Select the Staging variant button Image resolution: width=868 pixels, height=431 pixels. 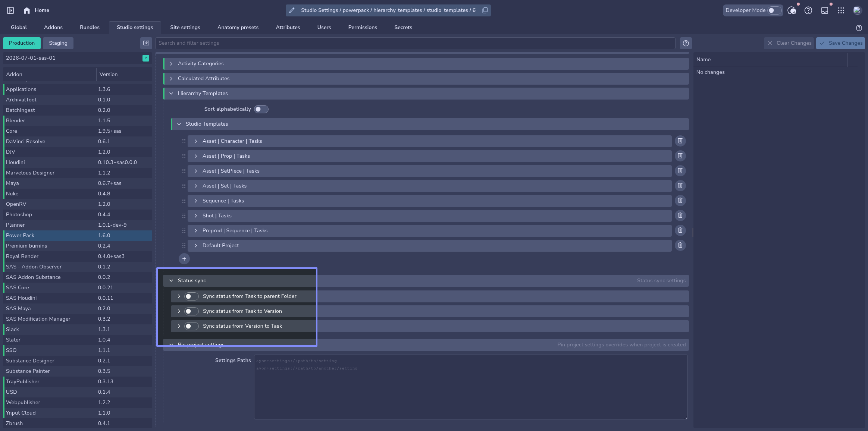58,43
